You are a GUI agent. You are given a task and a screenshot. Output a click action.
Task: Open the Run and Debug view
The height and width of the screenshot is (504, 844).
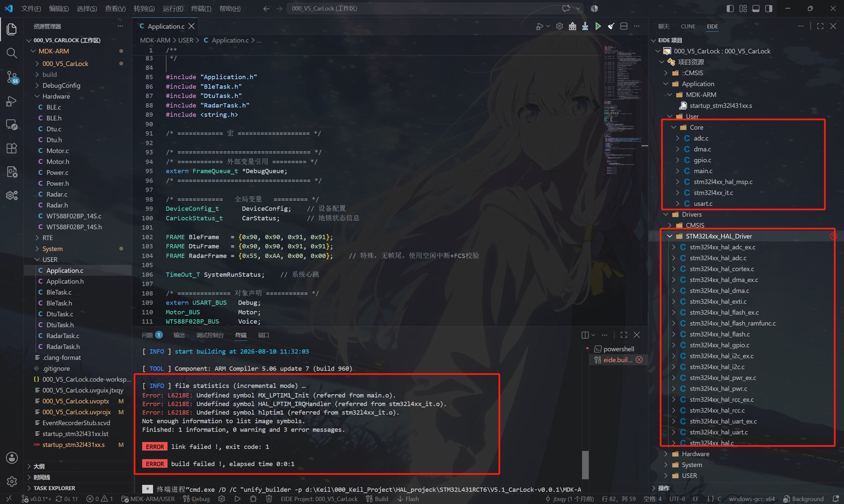point(12,101)
